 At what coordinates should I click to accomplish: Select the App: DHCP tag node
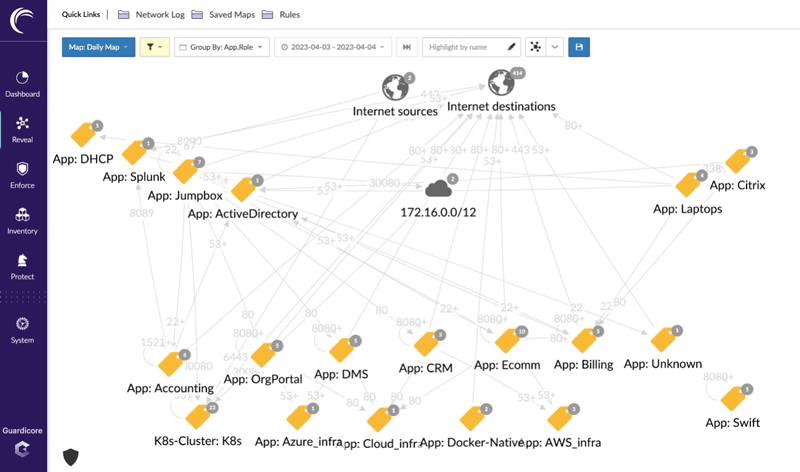coord(83,135)
